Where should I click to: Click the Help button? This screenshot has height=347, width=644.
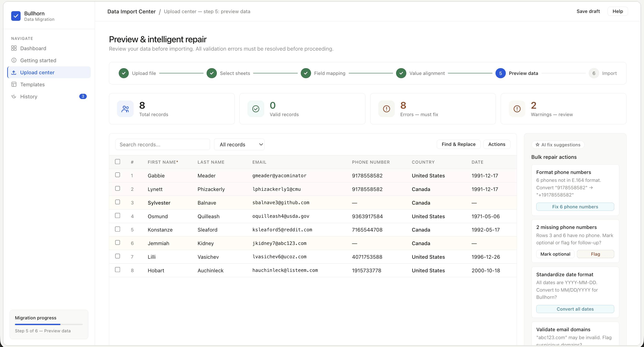coord(617,11)
